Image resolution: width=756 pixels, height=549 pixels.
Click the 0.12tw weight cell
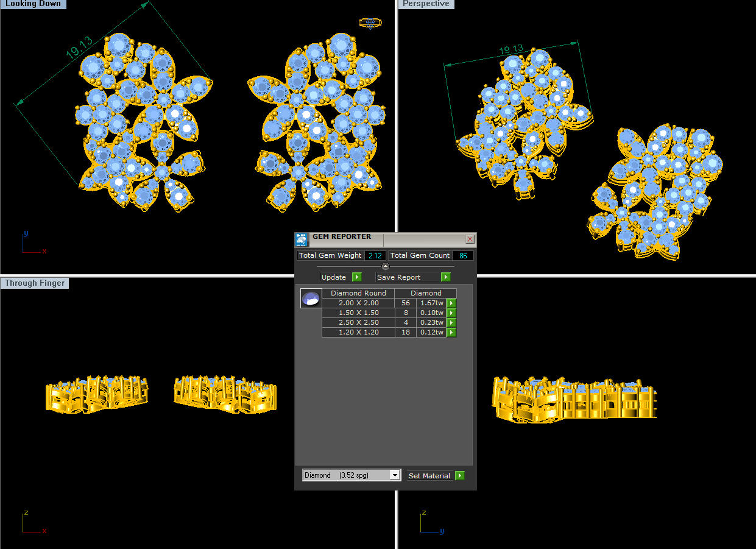[x=432, y=332]
